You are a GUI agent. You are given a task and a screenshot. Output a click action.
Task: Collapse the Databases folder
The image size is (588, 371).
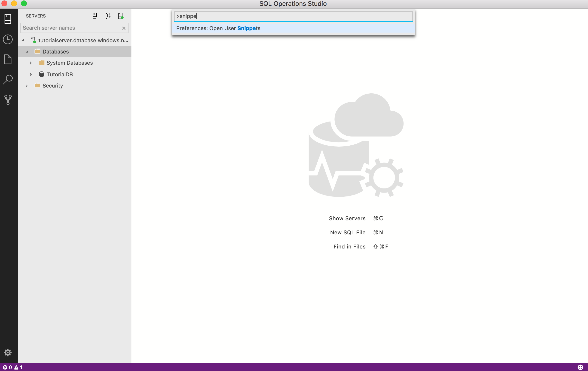pyautogui.click(x=27, y=51)
